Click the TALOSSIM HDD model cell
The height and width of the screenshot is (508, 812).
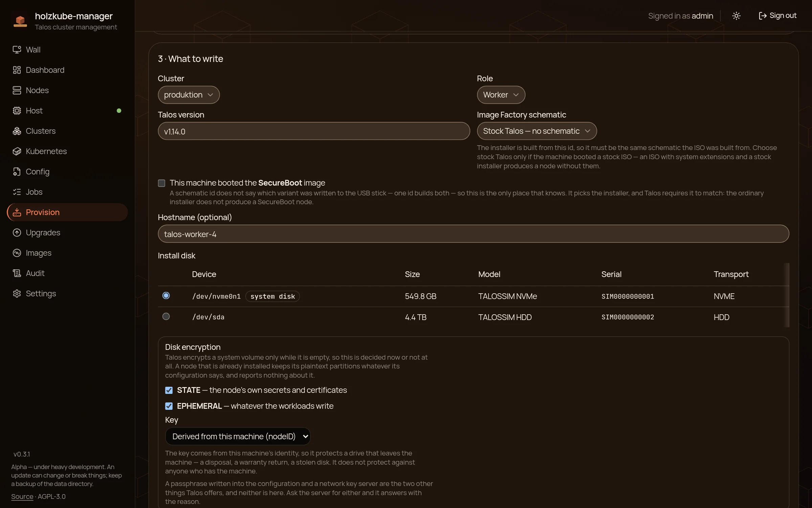(x=505, y=317)
